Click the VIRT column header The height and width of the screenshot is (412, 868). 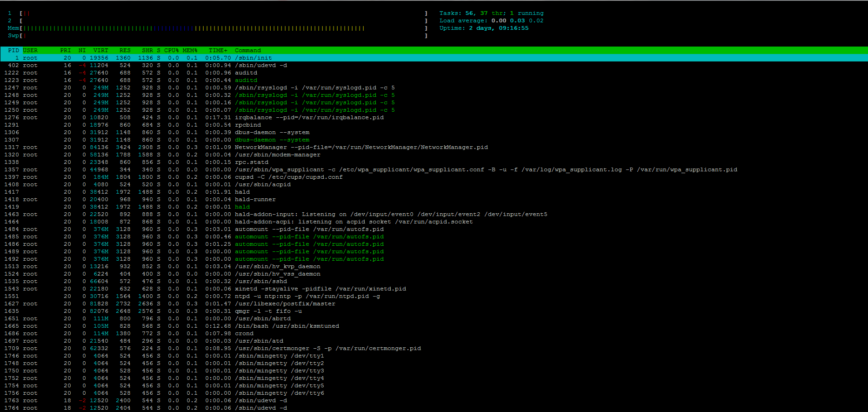click(x=101, y=50)
